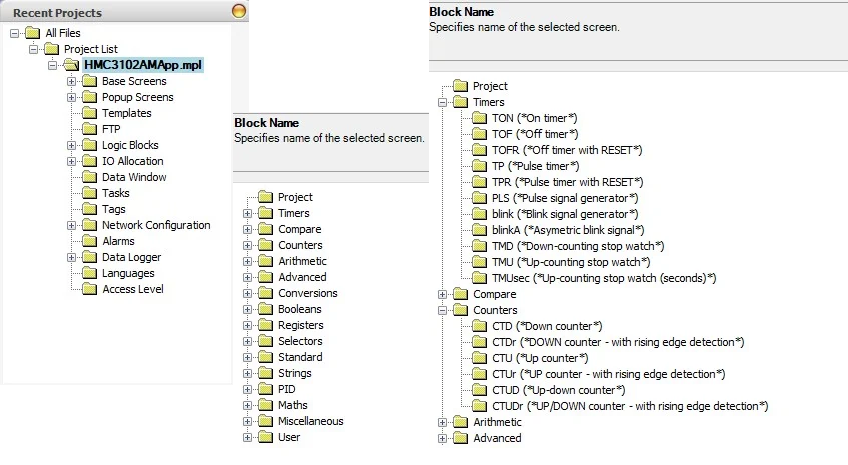Click the blink signal generator folder icon
The height and width of the screenshot is (465, 848).
coord(479,214)
